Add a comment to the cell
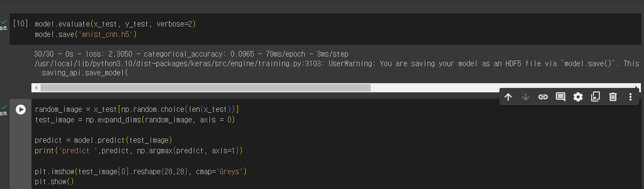 coord(561,97)
